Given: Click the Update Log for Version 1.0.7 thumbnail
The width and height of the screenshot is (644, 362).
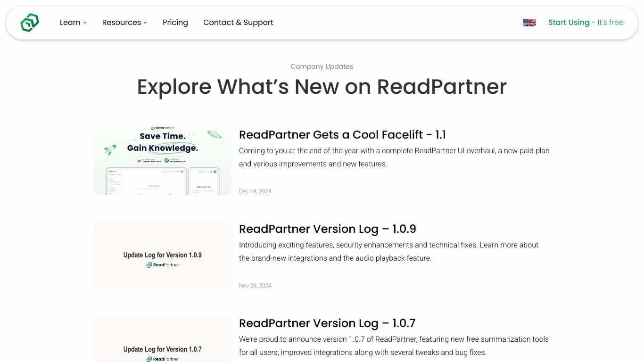Looking at the screenshot, I should (163, 339).
